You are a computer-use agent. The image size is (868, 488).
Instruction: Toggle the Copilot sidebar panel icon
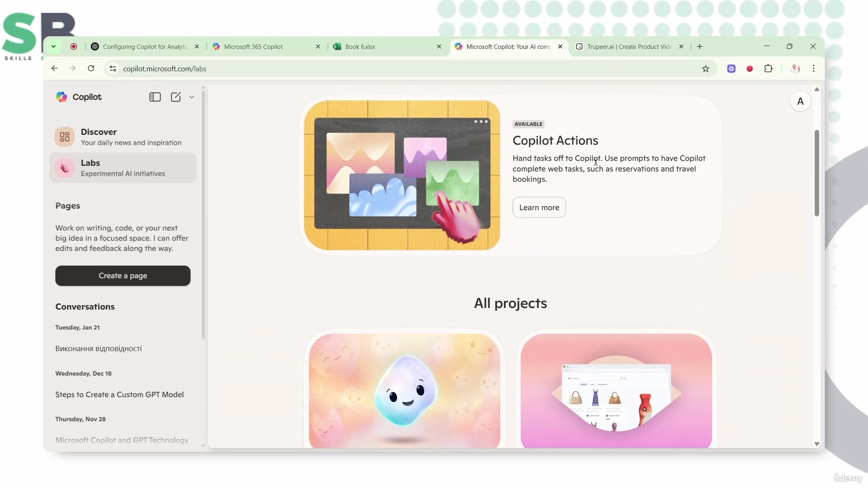point(155,97)
